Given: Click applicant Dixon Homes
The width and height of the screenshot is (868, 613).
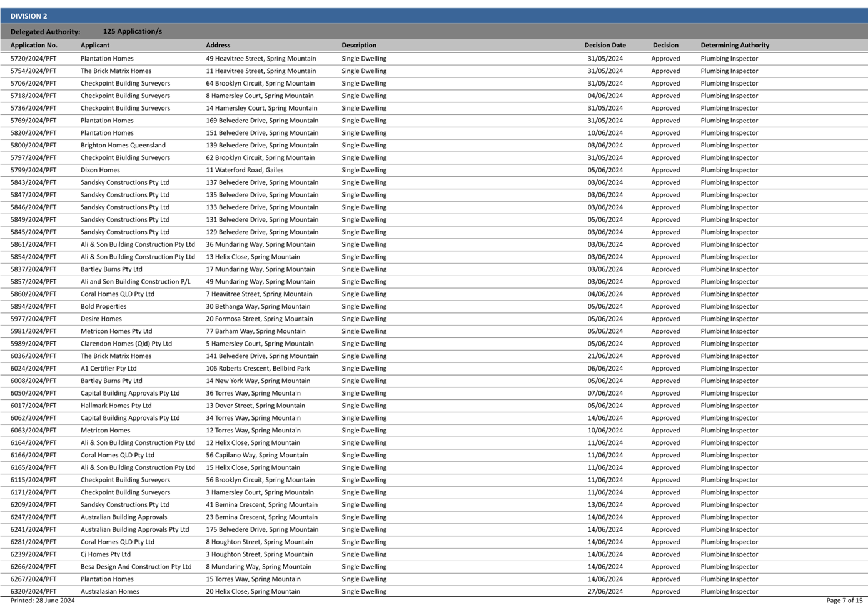Looking at the screenshot, I should [100, 170].
